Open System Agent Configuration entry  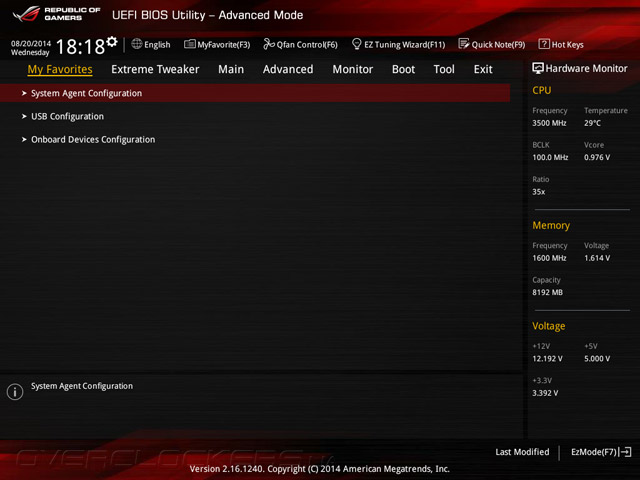[x=255, y=93]
